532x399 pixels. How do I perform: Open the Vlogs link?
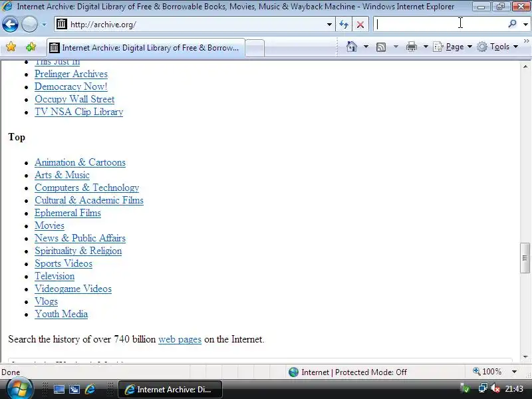pyautogui.click(x=46, y=301)
